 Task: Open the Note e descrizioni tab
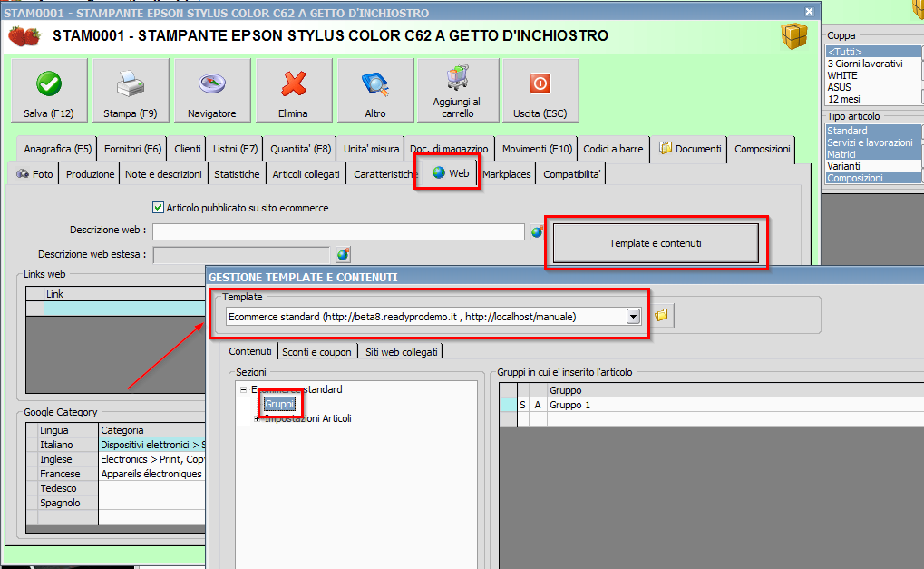pyautogui.click(x=163, y=174)
